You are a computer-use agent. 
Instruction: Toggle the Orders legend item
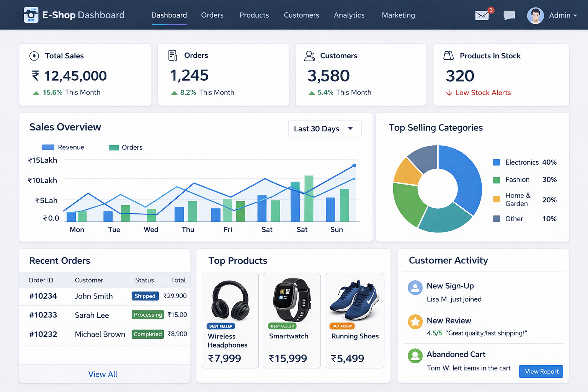click(x=126, y=147)
